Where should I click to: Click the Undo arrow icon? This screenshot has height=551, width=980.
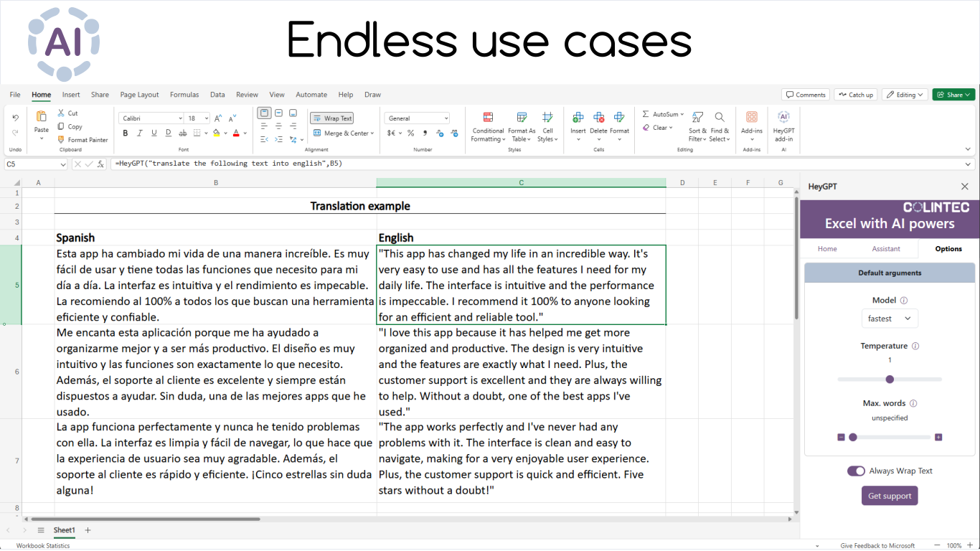[15, 118]
